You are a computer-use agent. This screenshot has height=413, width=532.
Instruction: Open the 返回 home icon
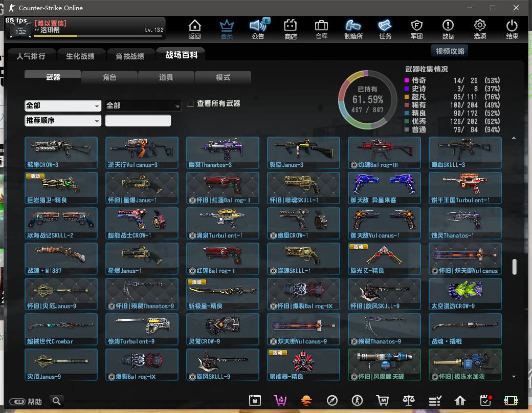[195, 29]
